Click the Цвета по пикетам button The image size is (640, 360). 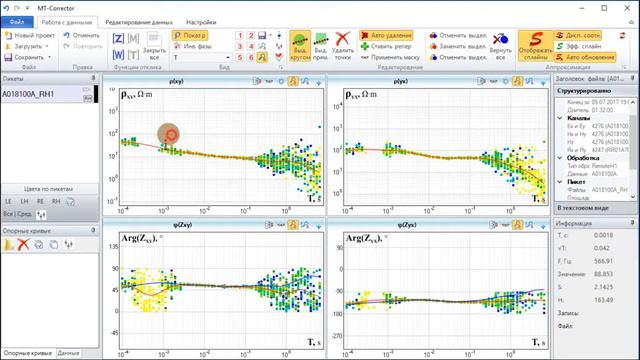pyautogui.click(x=48, y=189)
